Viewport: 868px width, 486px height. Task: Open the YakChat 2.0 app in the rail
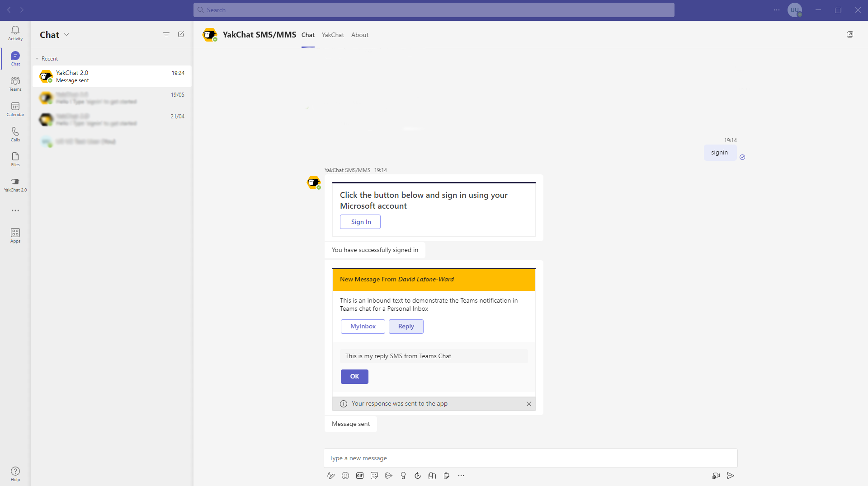[15, 184]
